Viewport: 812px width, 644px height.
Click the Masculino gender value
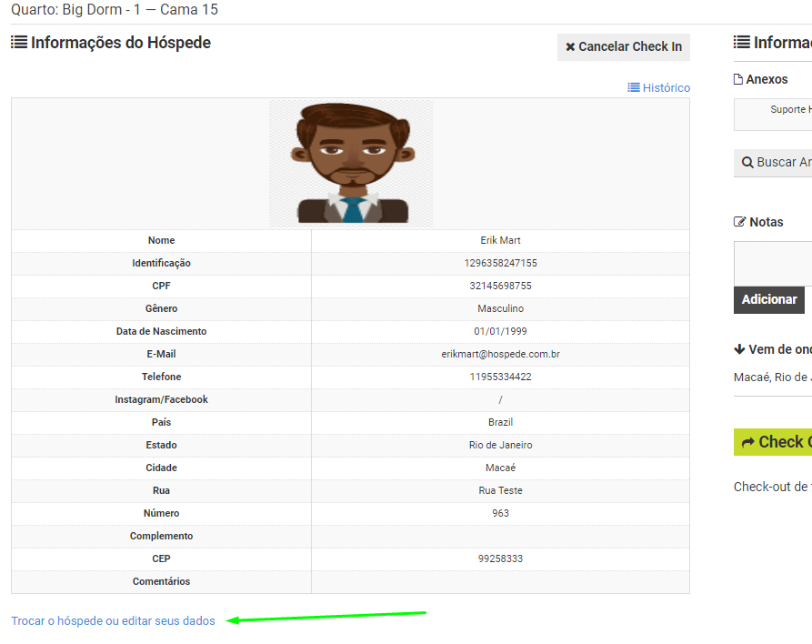coord(500,308)
